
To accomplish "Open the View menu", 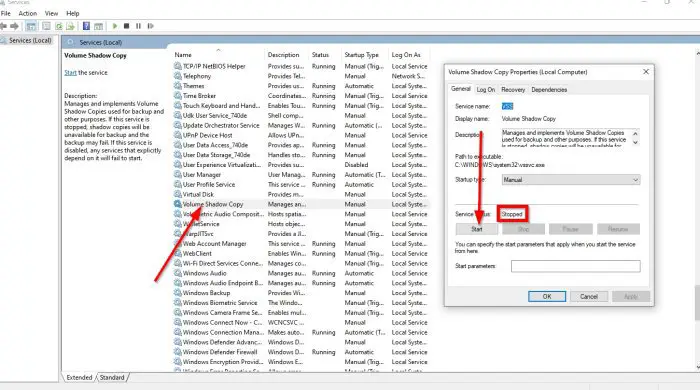I will [x=51, y=13].
